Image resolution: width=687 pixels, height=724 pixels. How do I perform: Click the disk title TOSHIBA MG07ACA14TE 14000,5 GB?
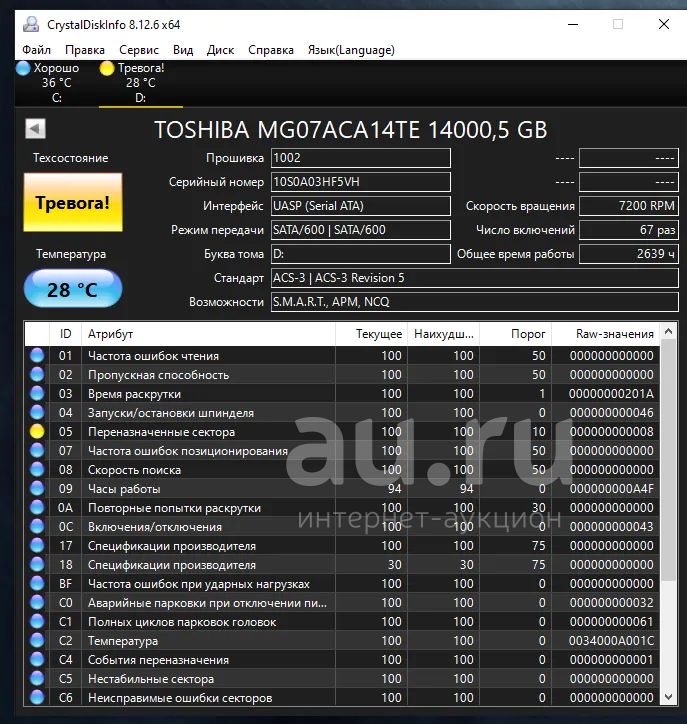pyautogui.click(x=351, y=130)
